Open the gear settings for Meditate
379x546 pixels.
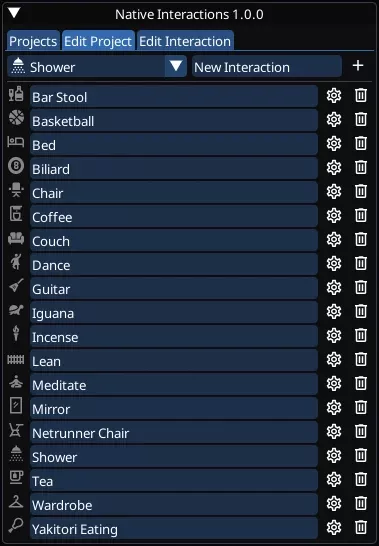tap(334, 384)
